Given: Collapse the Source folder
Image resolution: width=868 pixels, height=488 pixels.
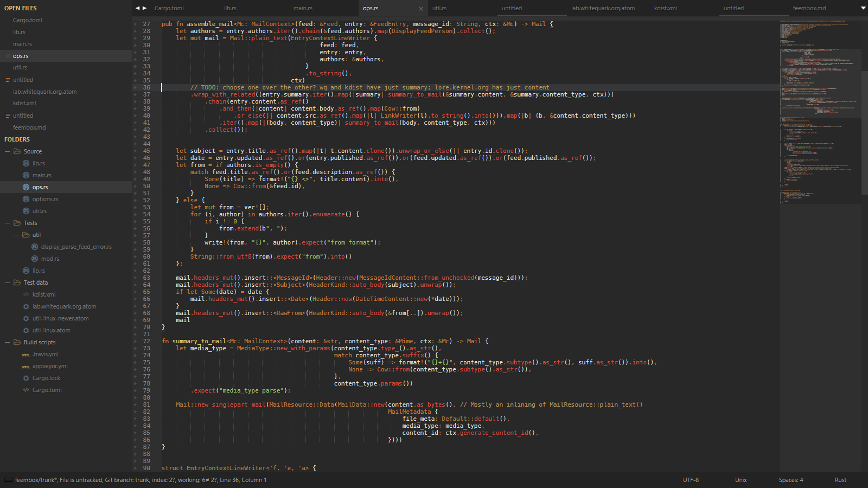Looking at the screenshot, I should click(8, 151).
